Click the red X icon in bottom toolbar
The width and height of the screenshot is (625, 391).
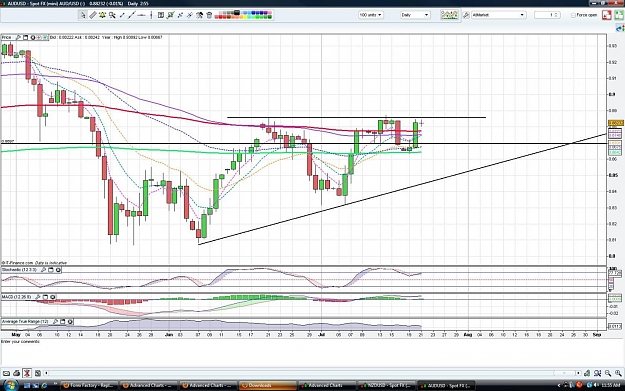click(27, 373)
